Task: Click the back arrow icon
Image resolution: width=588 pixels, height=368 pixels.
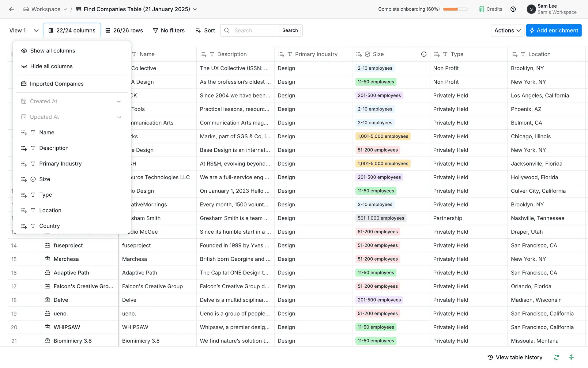Action: (x=12, y=9)
